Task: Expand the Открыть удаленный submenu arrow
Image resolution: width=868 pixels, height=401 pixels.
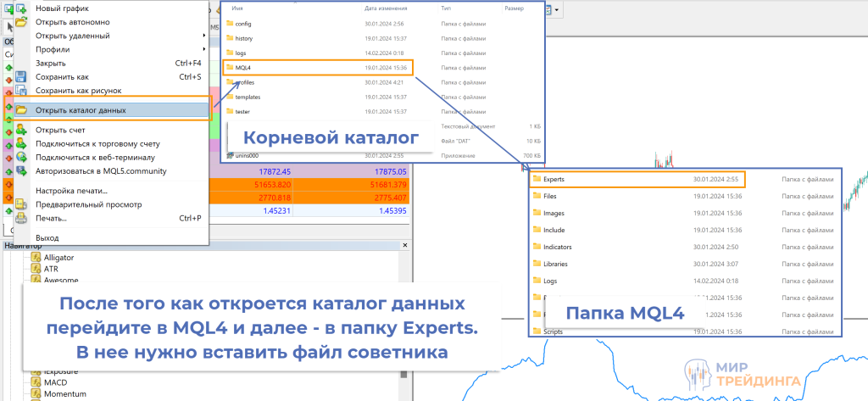Action: coord(205,36)
